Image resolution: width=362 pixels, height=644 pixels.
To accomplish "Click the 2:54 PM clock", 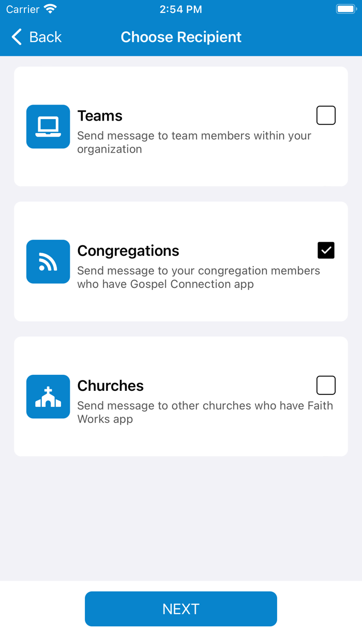I will pyautogui.click(x=180, y=8).
